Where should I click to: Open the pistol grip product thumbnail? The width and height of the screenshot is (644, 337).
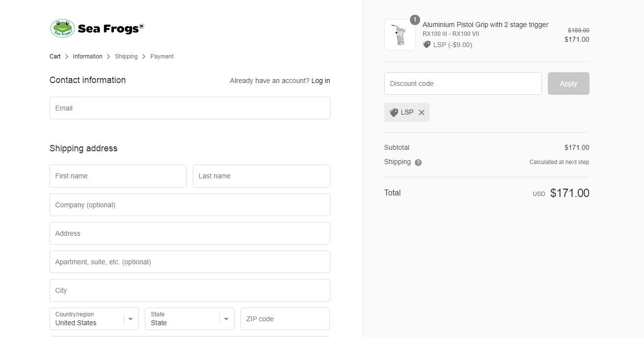(x=400, y=35)
